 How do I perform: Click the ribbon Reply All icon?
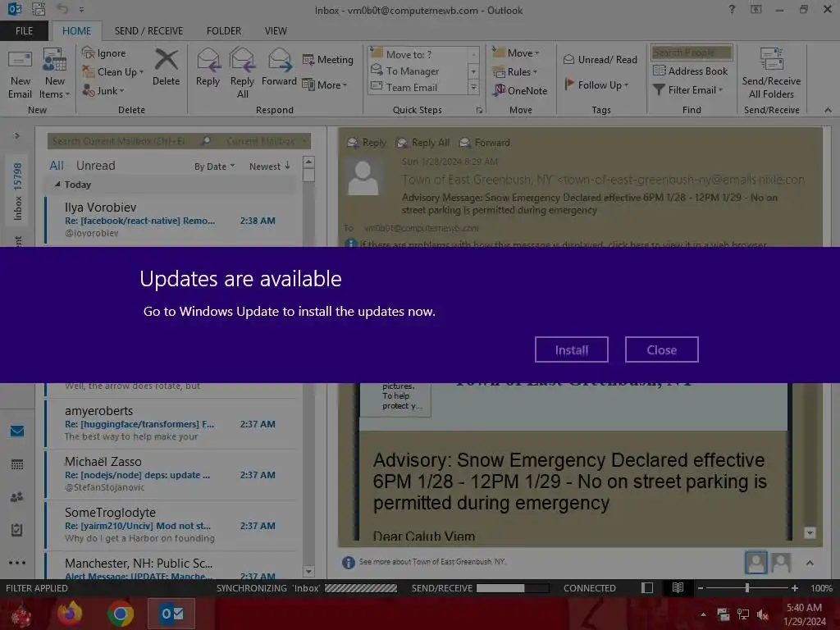coord(242,73)
